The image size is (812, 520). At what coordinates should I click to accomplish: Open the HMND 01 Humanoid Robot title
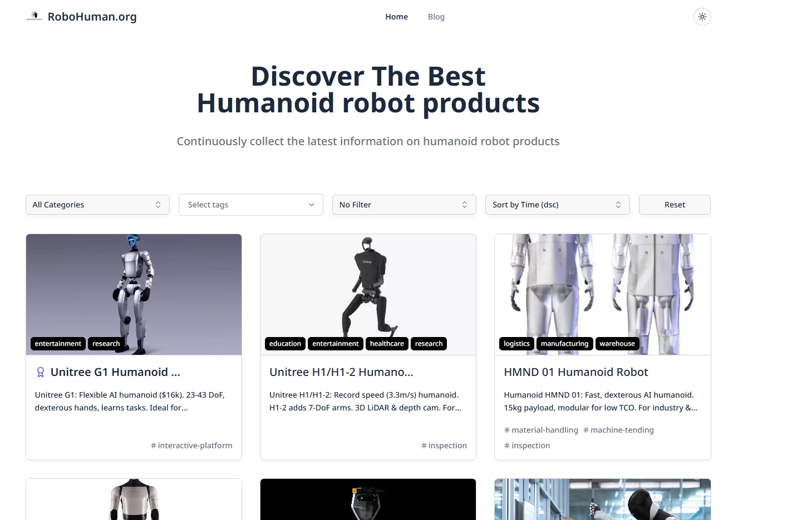click(x=575, y=372)
